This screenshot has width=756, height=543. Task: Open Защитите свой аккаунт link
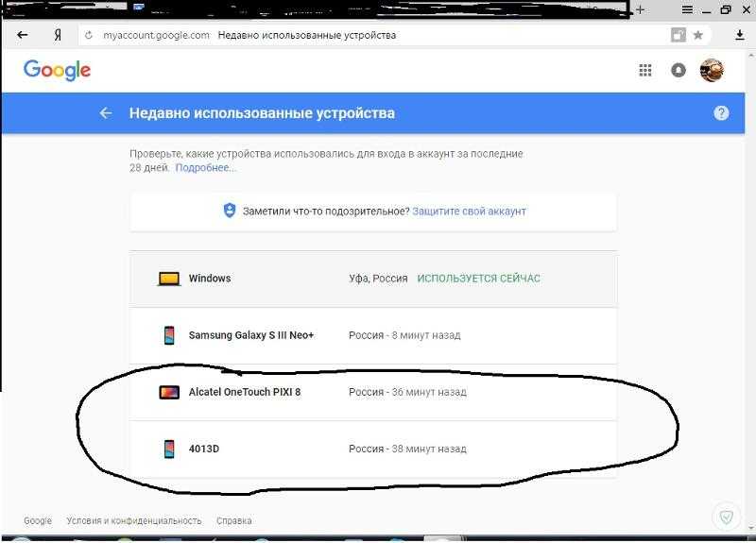click(469, 211)
